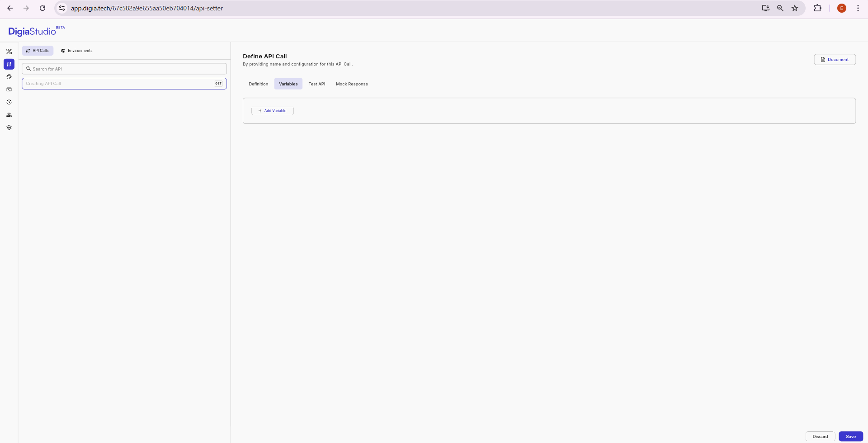868x443 pixels.
Task: Open the design builder sidebar icon
Action: coord(9,52)
